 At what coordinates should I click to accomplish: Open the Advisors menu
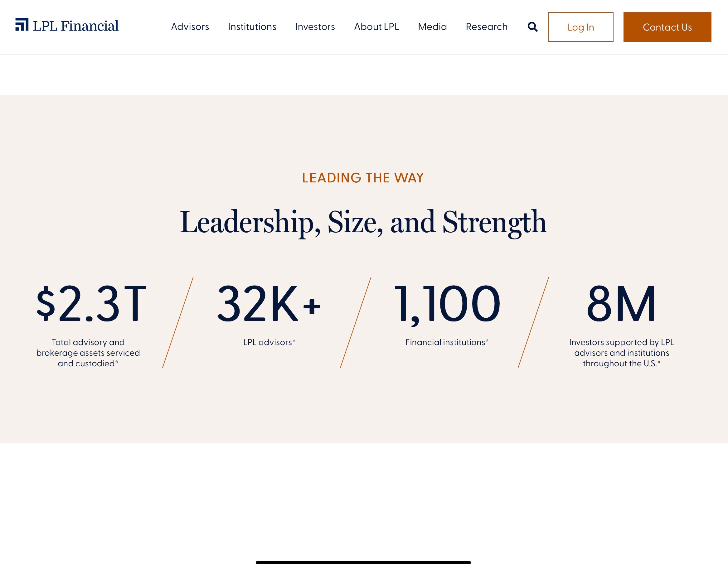tap(190, 27)
